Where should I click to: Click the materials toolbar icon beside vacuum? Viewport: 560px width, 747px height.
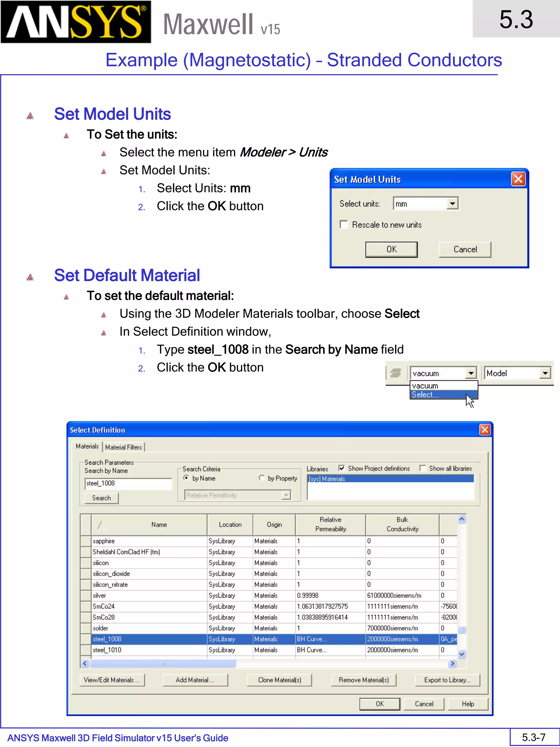[395, 373]
